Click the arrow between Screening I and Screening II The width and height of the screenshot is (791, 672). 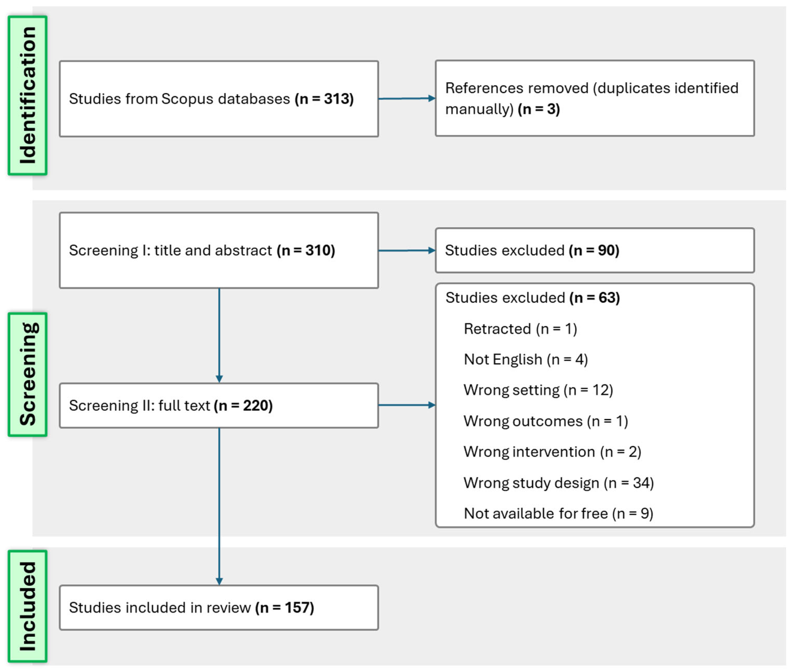pyautogui.click(x=219, y=335)
